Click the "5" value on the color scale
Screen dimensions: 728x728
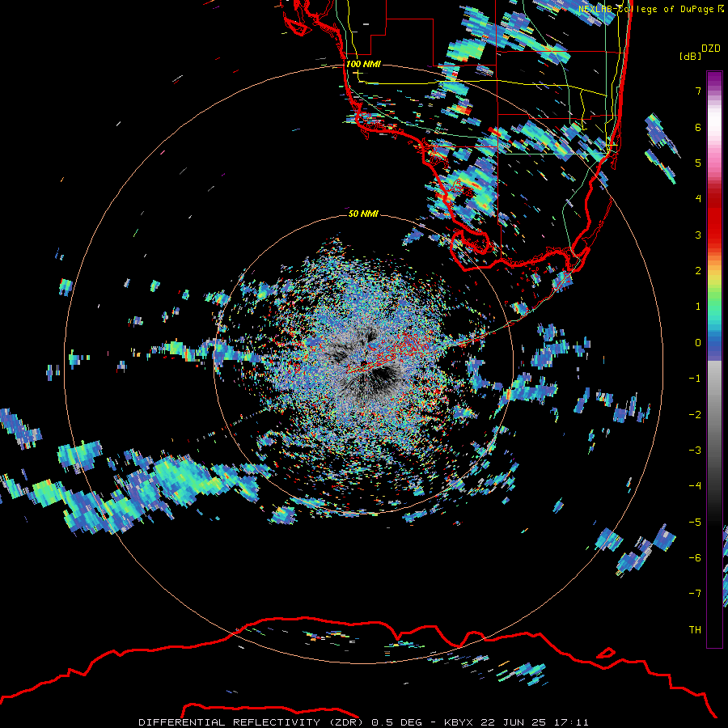pyautogui.click(x=698, y=163)
